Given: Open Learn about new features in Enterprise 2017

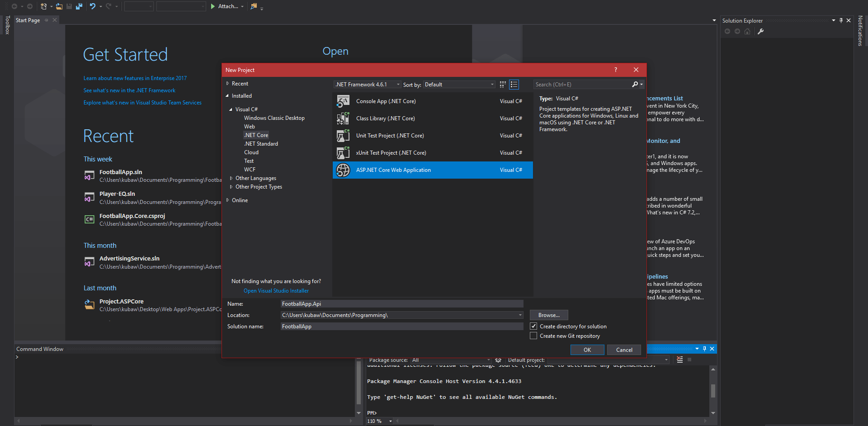Looking at the screenshot, I should [135, 78].
